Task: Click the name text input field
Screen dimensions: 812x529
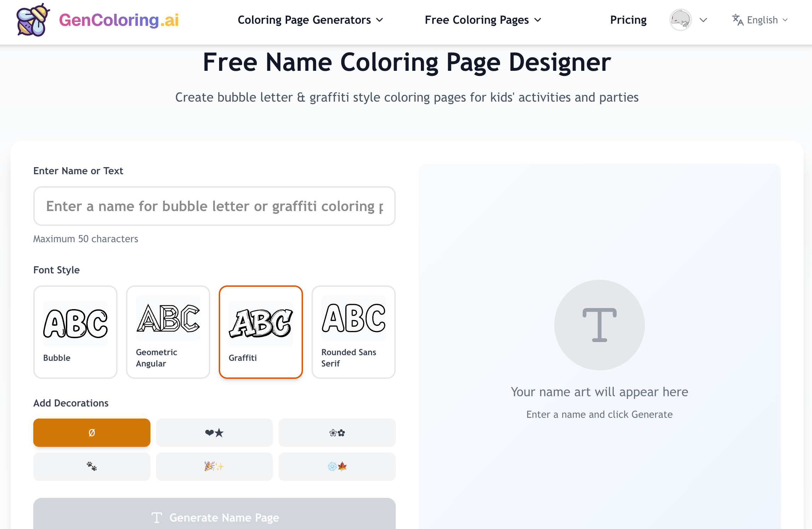Action: pyautogui.click(x=214, y=206)
